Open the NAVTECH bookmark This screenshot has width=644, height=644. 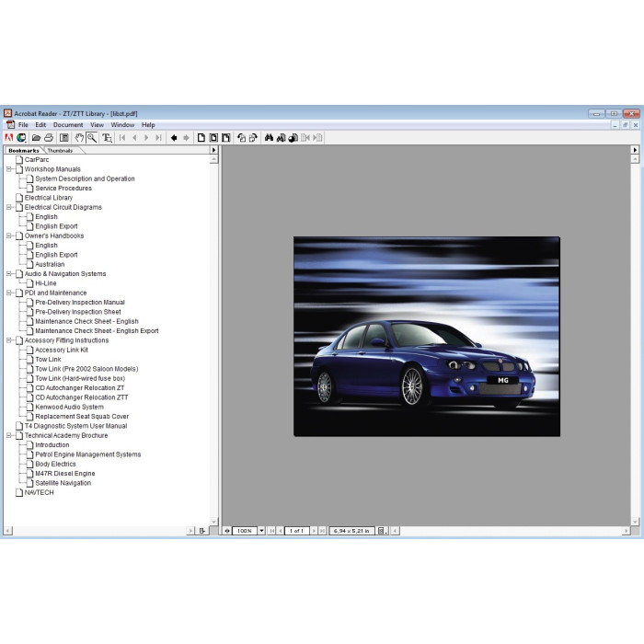39,492
